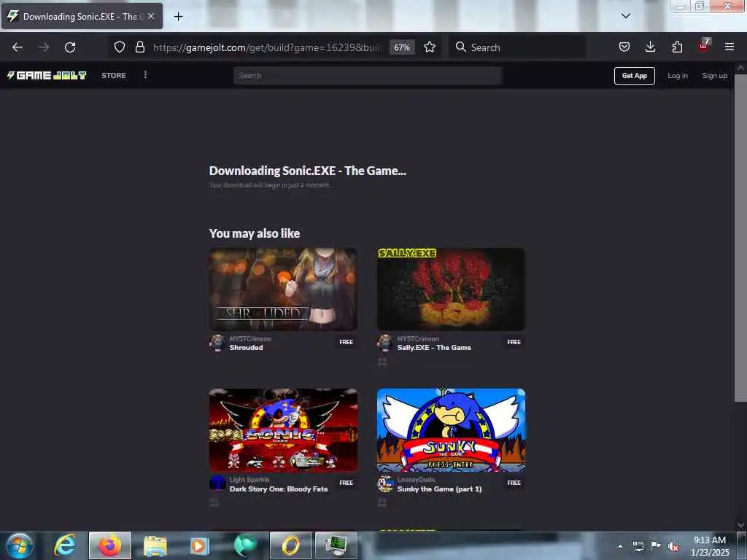Image resolution: width=747 pixels, height=560 pixels.
Task: Open the Pocket save icon
Action: pyautogui.click(x=624, y=47)
